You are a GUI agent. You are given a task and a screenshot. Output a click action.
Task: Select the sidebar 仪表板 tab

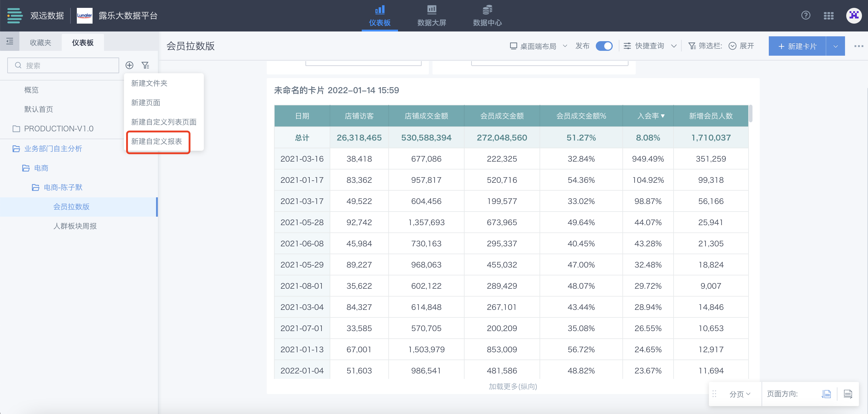tap(83, 42)
